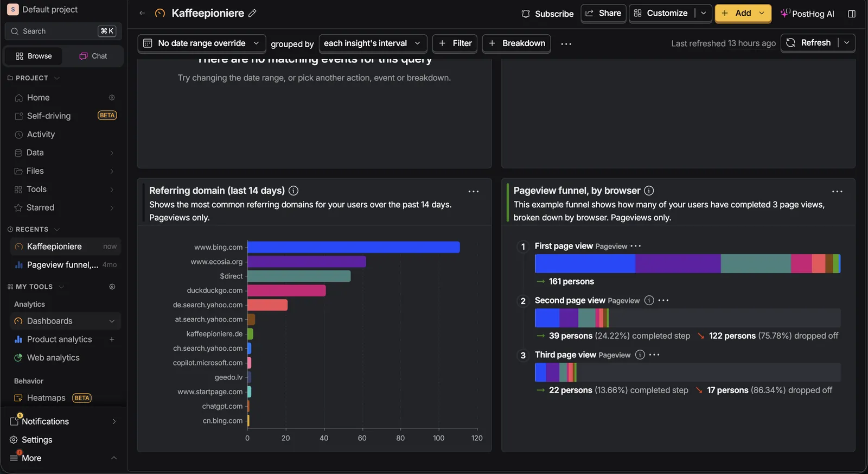868x474 pixels.
Task: Switch to the Browse tab
Action: pos(34,56)
